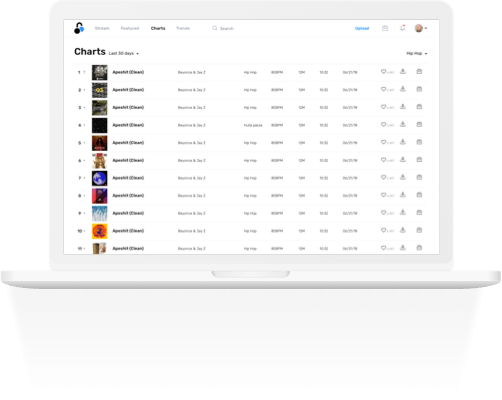Expand the Last 30 days dropdown

123,53
